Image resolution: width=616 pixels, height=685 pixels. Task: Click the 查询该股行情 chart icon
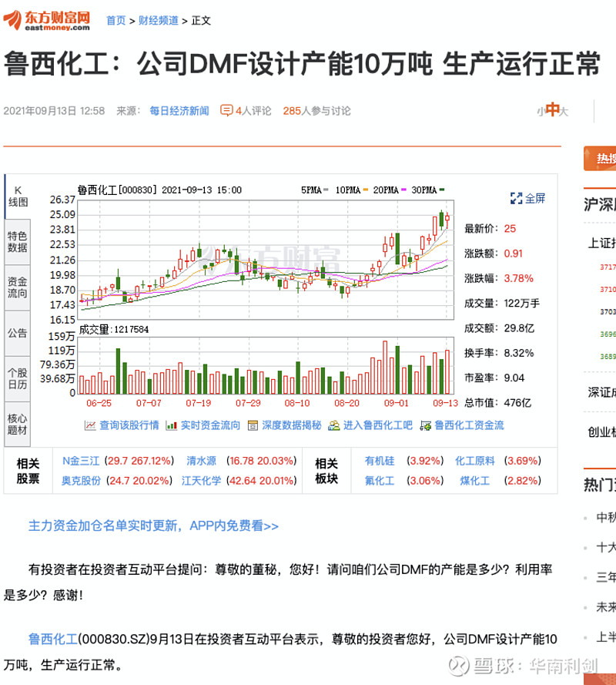90,425
